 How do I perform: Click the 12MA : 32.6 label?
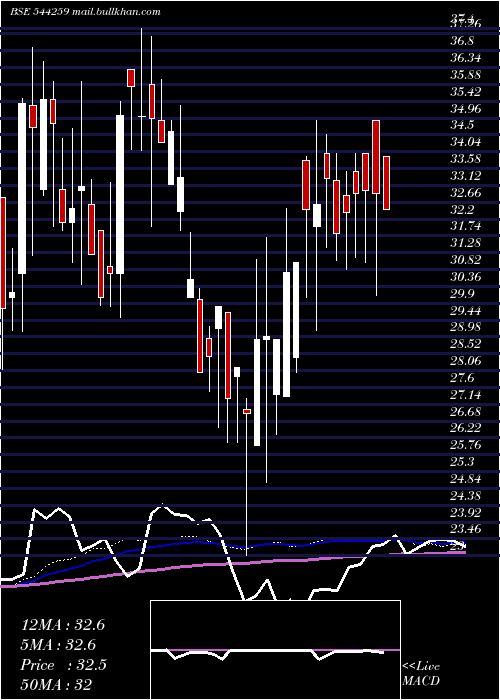click(x=63, y=625)
